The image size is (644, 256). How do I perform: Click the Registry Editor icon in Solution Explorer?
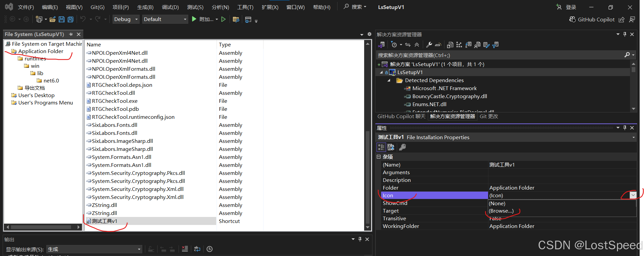tap(459, 45)
